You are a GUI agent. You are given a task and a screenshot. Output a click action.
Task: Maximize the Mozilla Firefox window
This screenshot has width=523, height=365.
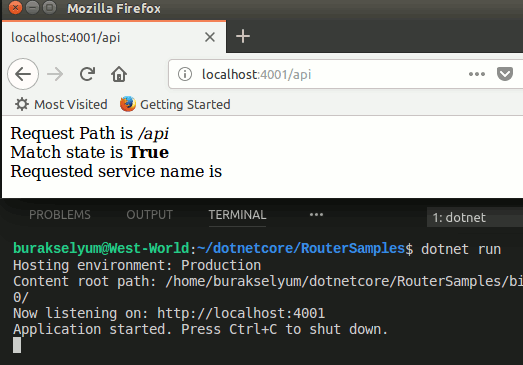50,7
